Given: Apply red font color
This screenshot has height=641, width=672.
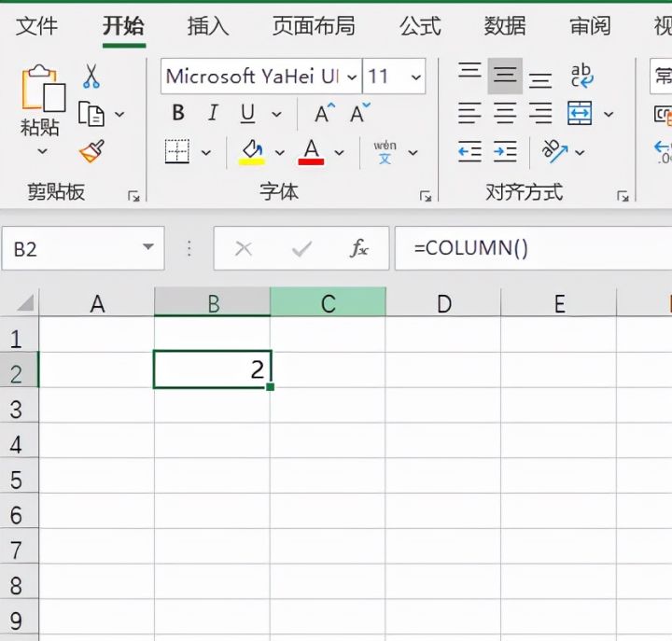Looking at the screenshot, I should (311, 152).
